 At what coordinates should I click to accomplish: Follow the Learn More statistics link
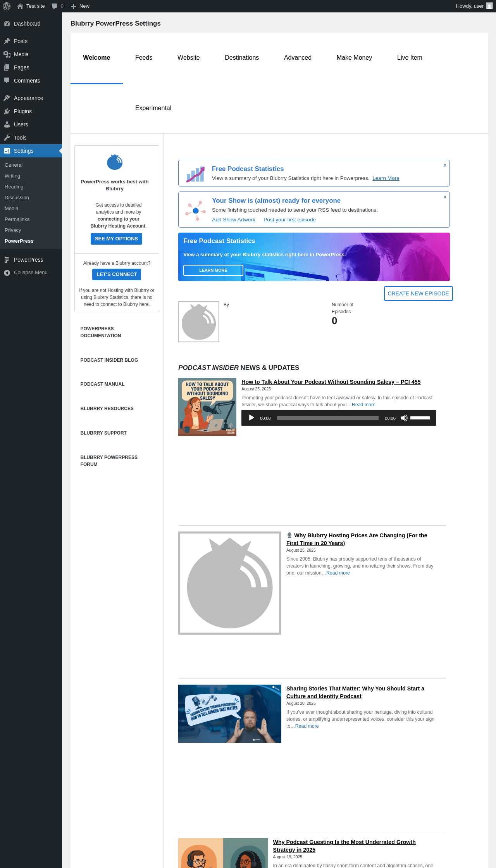[386, 178]
